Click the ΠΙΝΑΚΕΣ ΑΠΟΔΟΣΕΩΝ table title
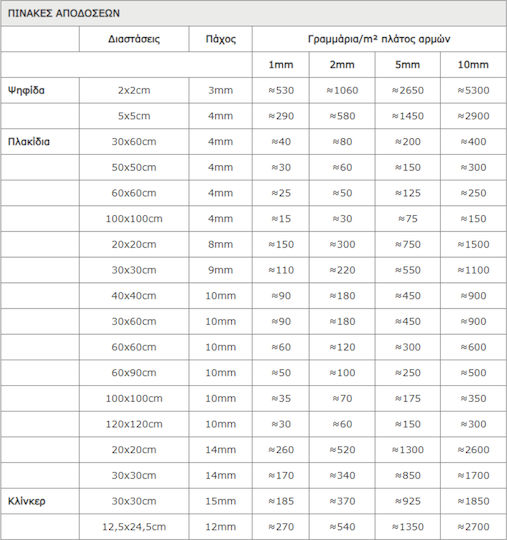 (64, 13)
